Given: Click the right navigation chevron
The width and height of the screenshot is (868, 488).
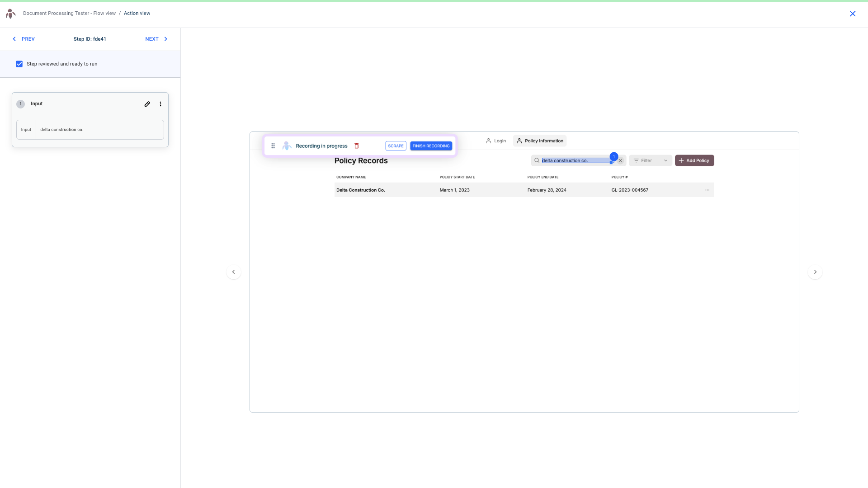Looking at the screenshot, I should [815, 272].
